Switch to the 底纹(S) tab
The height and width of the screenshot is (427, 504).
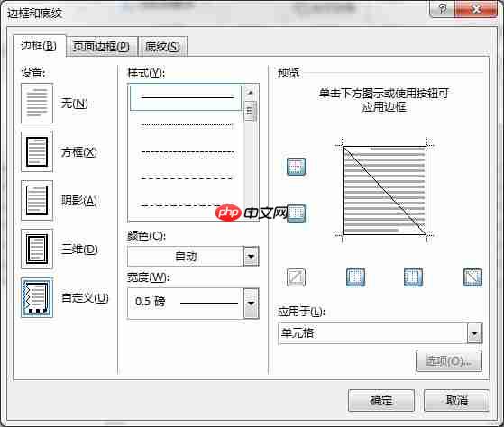tap(162, 47)
